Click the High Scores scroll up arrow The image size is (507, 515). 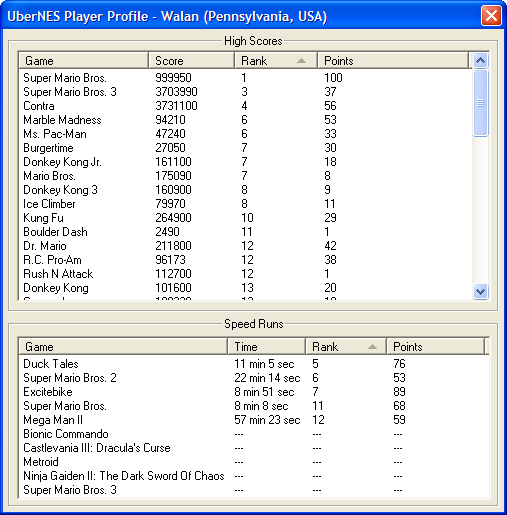(x=480, y=60)
